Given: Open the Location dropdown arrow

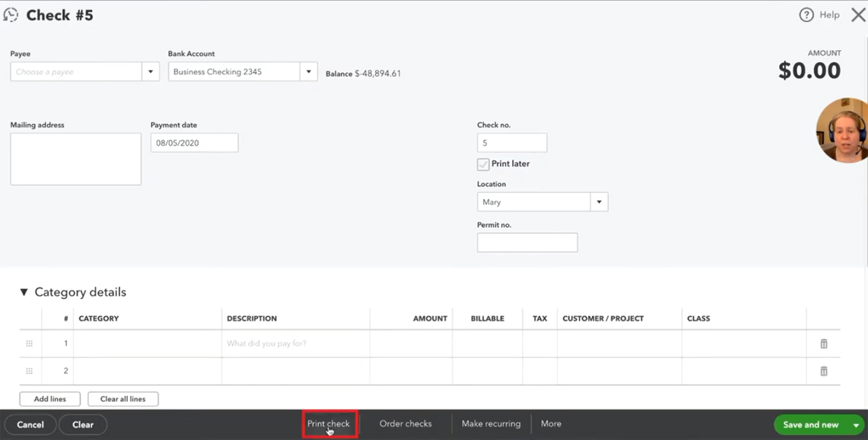Looking at the screenshot, I should point(599,202).
